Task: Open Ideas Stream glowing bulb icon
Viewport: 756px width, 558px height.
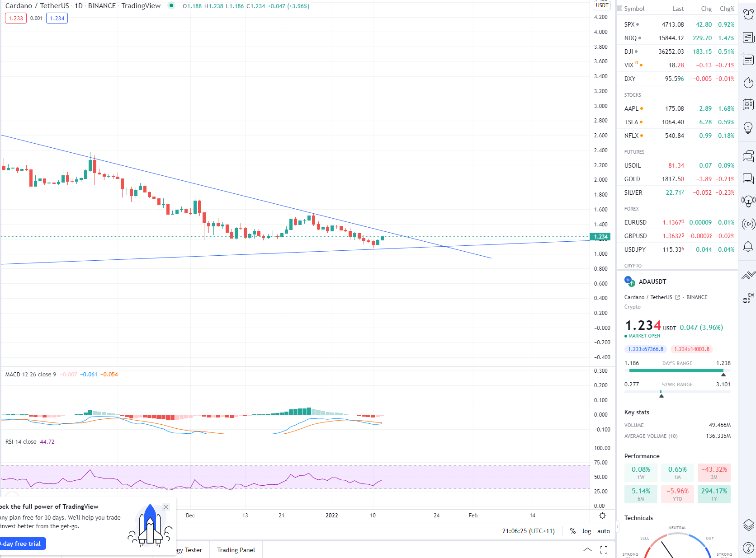Action: pos(748,201)
